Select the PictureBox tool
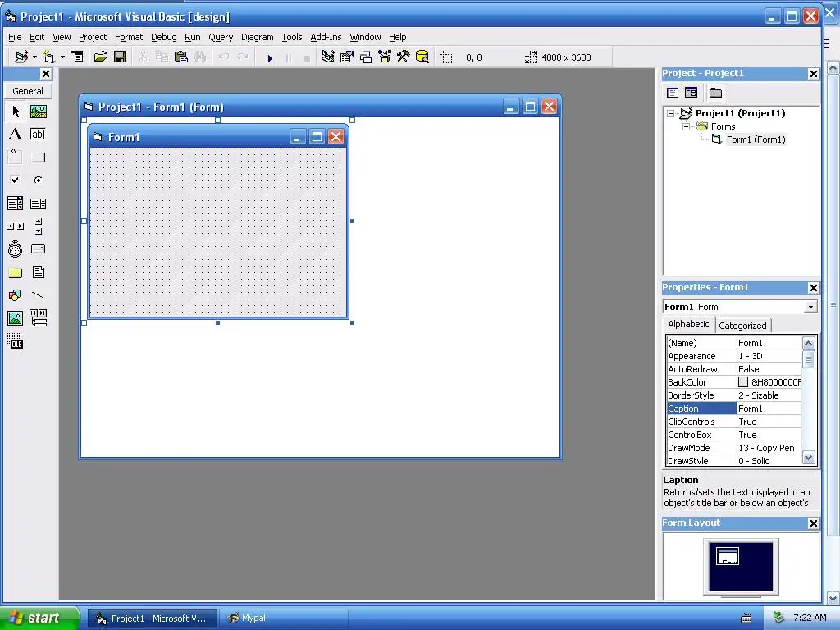840x630 pixels. tap(38, 112)
